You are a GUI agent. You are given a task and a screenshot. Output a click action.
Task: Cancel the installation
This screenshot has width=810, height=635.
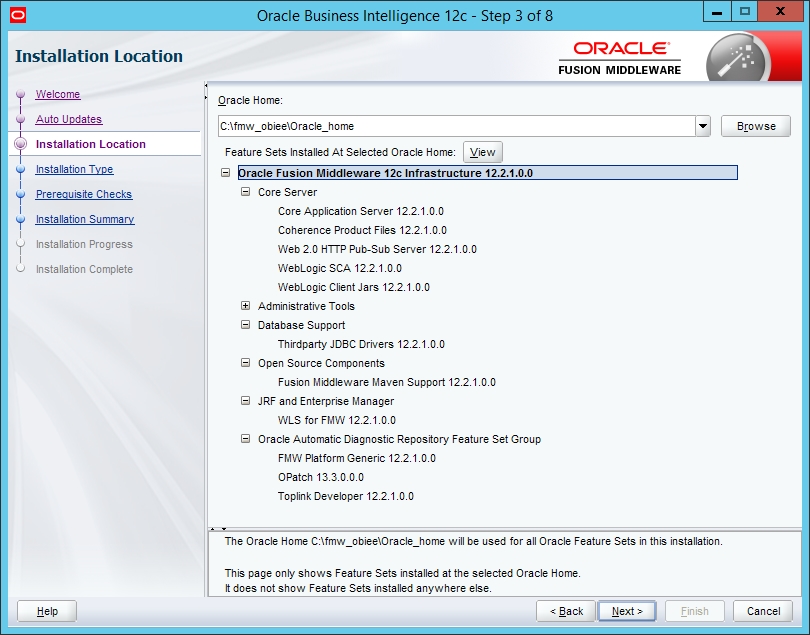[x=763, y=611]
